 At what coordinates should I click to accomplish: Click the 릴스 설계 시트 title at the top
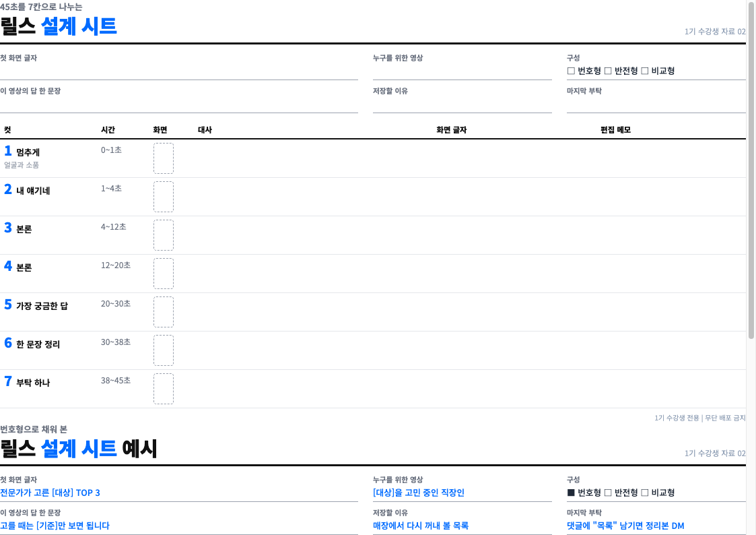(x=59, y=26)
